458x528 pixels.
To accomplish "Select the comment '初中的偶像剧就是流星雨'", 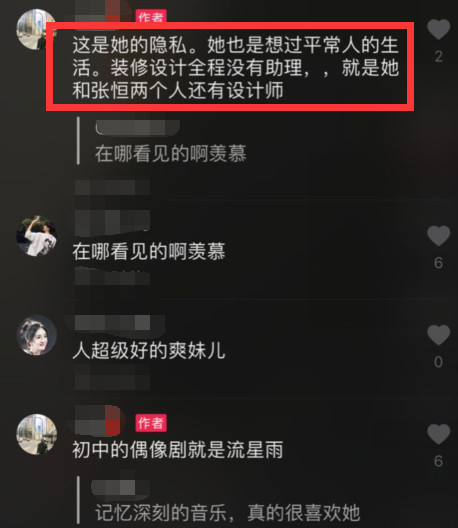I will (x=178, y=450).
